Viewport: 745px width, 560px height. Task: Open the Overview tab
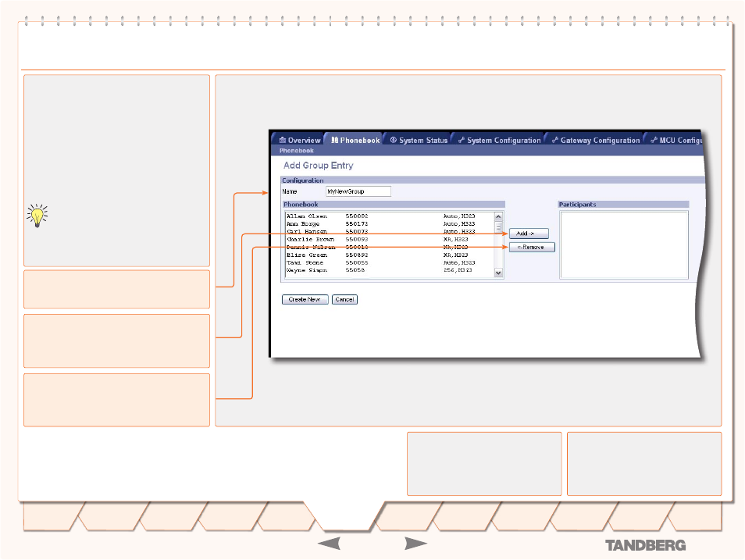coord(300,140)
